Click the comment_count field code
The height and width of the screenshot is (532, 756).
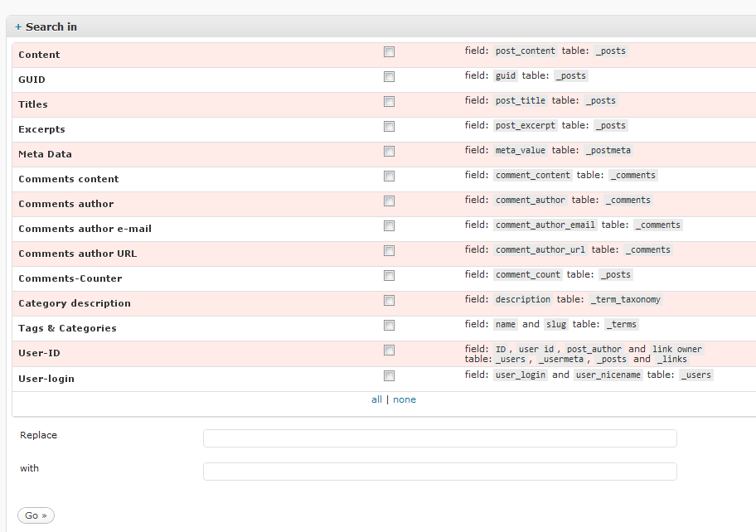(x=527, y=274)
